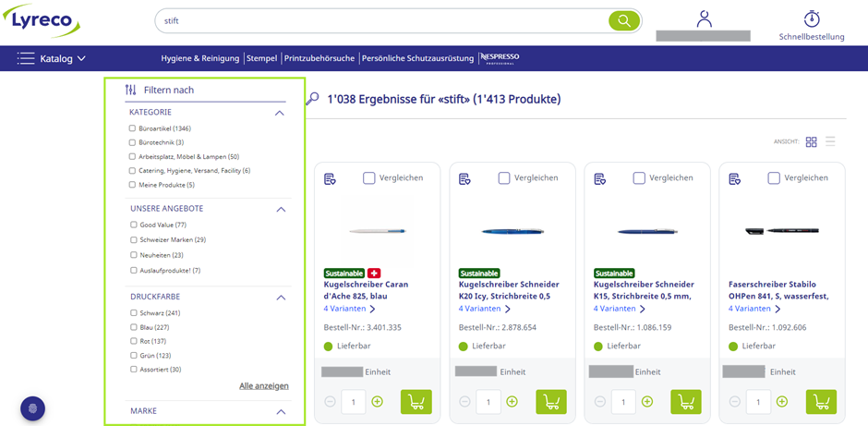
Task: Add Caran d'Ache 825 to favorites list
Action: pos(330,179)
